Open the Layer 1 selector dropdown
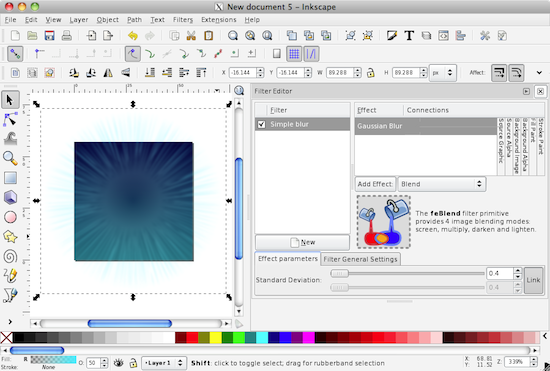The width and height of the screenshot is (550, 371). (x=163, y=363)
